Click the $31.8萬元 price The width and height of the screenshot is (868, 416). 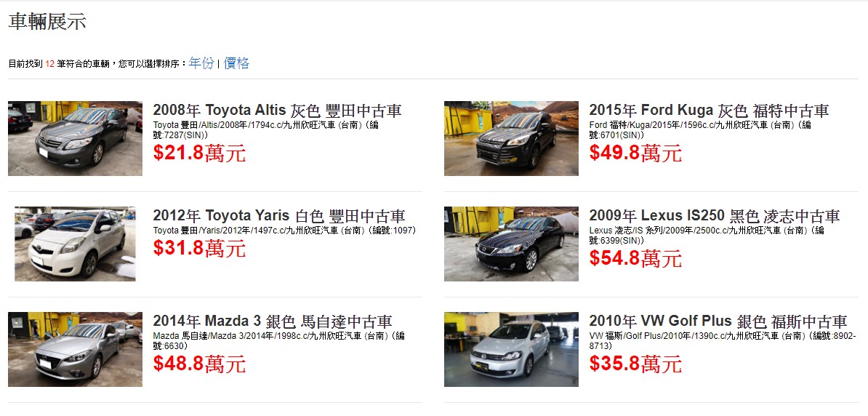199,248
